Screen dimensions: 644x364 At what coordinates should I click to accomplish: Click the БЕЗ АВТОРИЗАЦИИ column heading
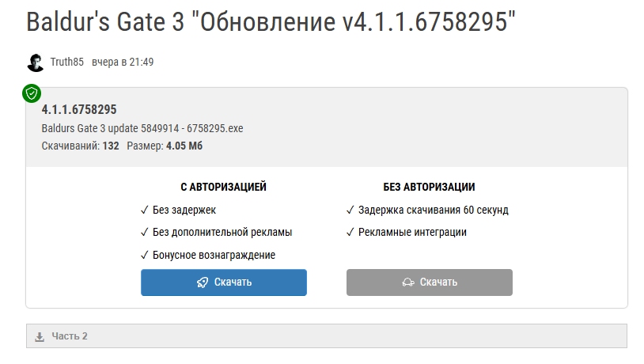pyautogui.click(x=429, y=188)
